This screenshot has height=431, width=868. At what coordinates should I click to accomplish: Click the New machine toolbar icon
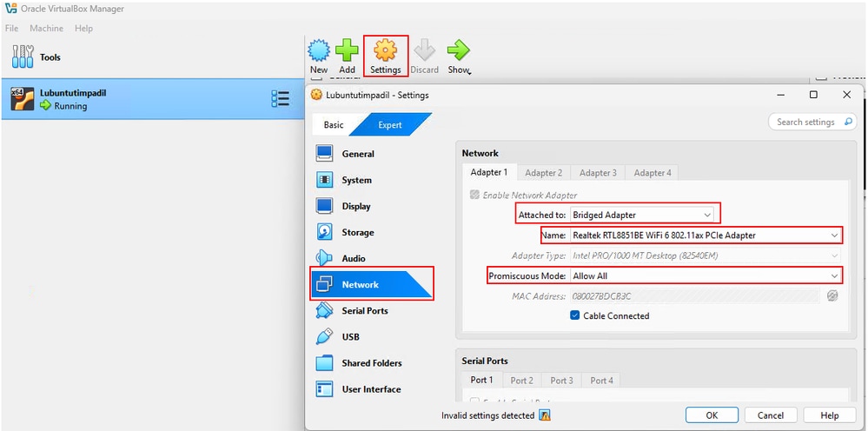[x=319, y=50]
